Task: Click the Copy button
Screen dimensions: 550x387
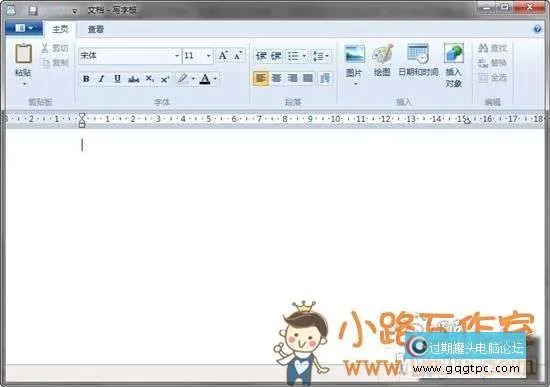Action: (x=55, y=63)
